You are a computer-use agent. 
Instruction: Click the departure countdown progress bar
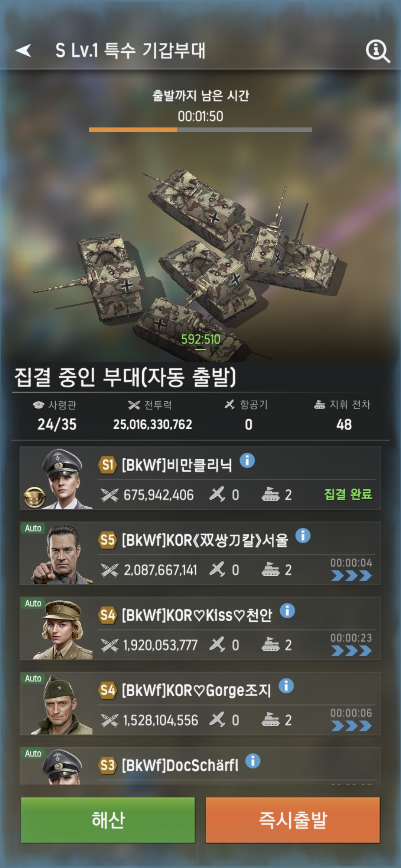(200, 129)
